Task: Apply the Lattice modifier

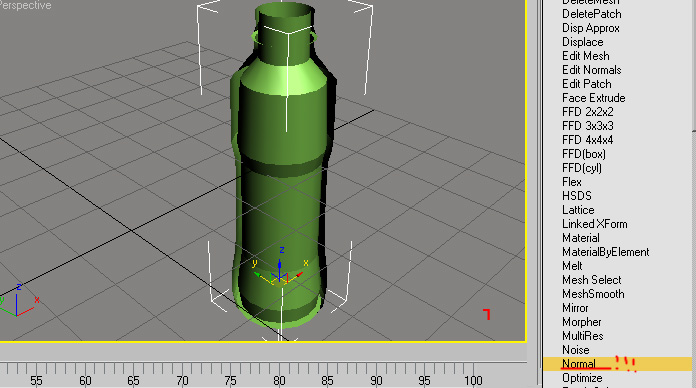Action: point(578,210)
